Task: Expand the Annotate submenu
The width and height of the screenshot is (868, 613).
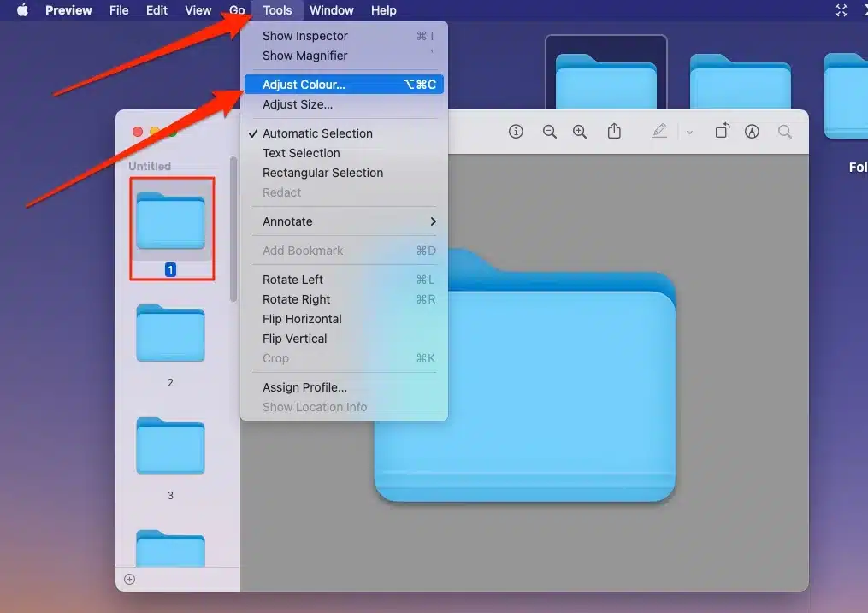Action: click(344, 221)
